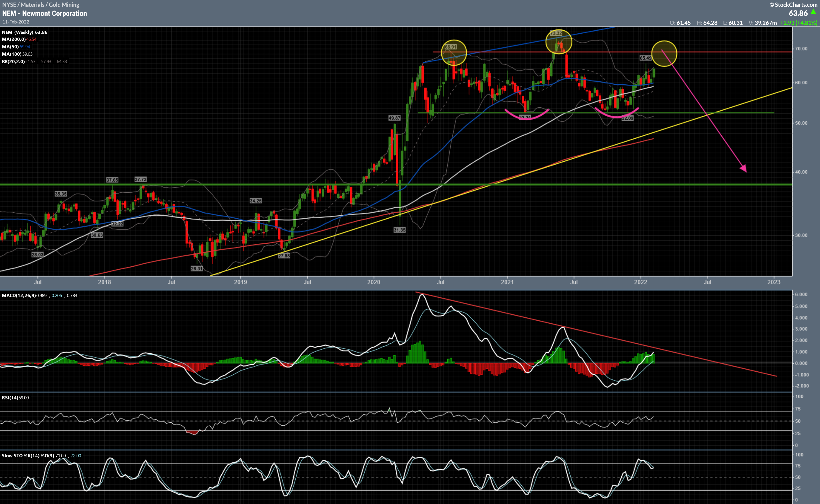The height and width of the screenshot is (504, 820).
Task: Click the 2018 year on time axis
Action: (104, 282)
